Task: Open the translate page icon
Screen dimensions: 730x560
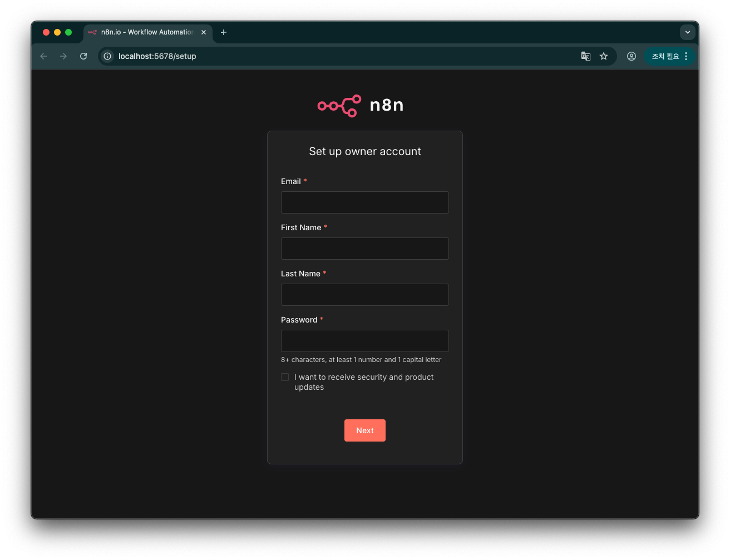Action: pyautogui.click(x=586, y=56)
